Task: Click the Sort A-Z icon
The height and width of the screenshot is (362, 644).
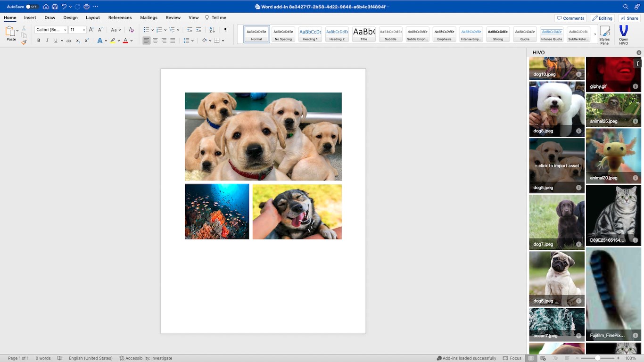Action: (212, 30)
